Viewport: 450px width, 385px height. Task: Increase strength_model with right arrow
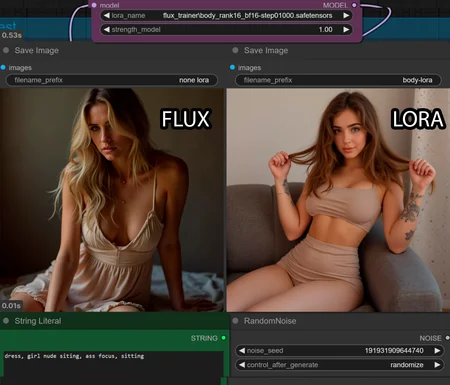pyautogui.click(x=346, y=30)
